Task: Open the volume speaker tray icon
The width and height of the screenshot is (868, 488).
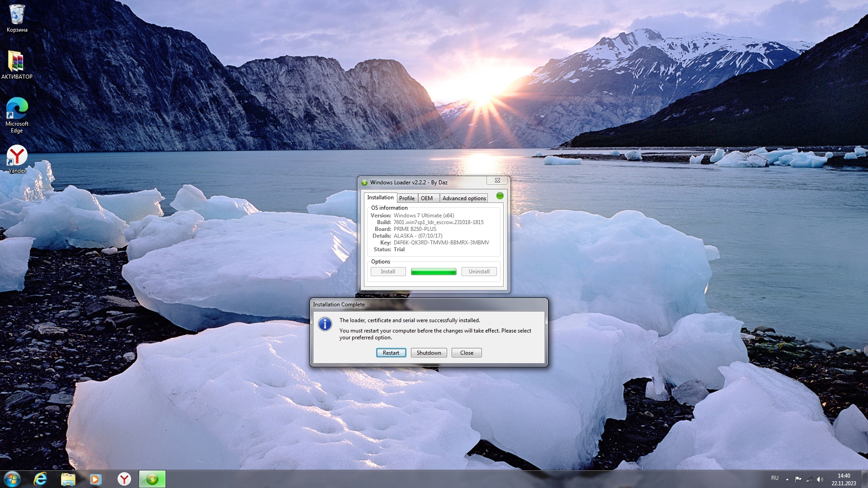Action: [x=820, y=479]
